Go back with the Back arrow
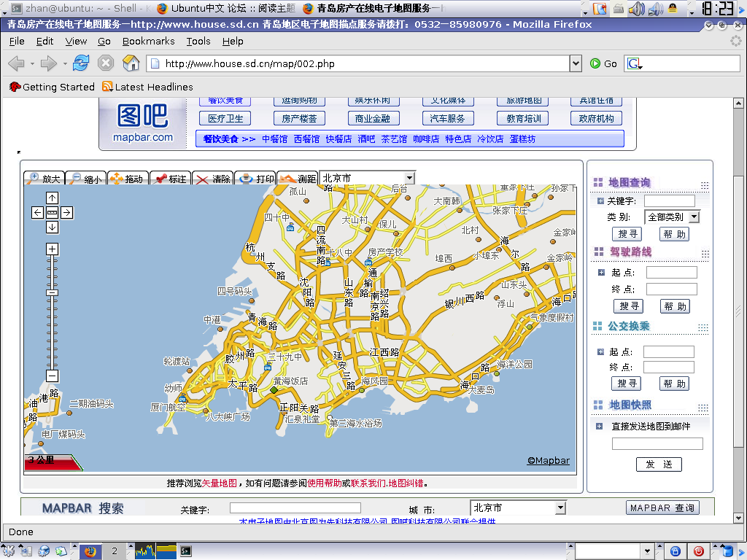 pyautogui.click(x=16, y=63)
